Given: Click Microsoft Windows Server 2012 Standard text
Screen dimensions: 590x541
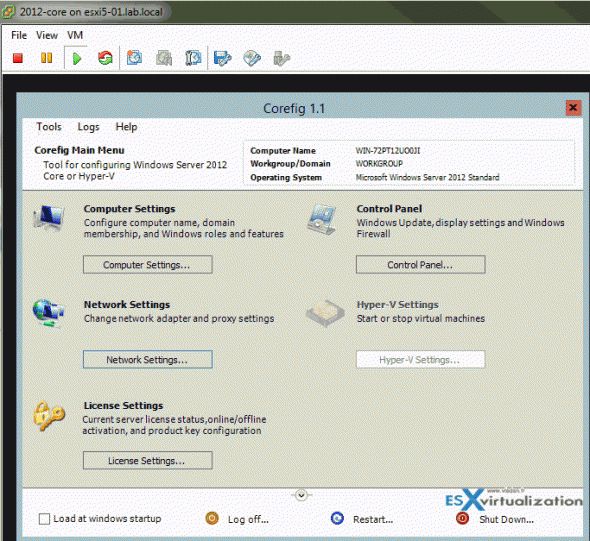Looking at the screenshot, I should (x=427, y=177).
